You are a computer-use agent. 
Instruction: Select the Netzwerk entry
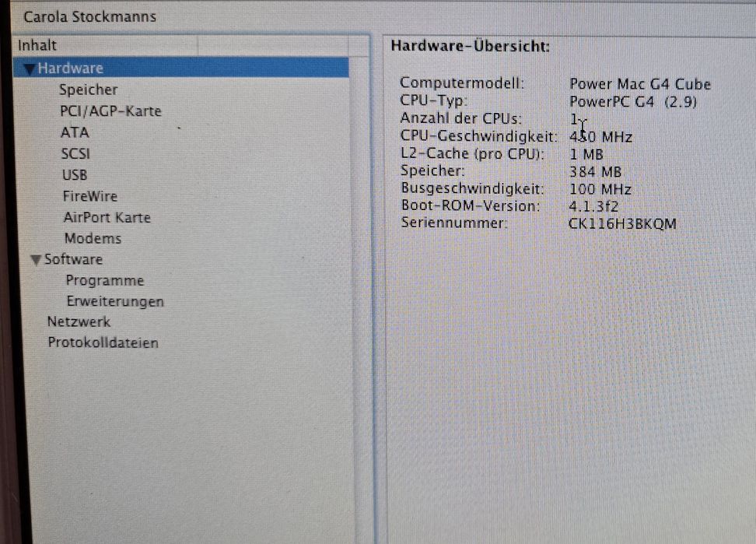tap(79, 321)
